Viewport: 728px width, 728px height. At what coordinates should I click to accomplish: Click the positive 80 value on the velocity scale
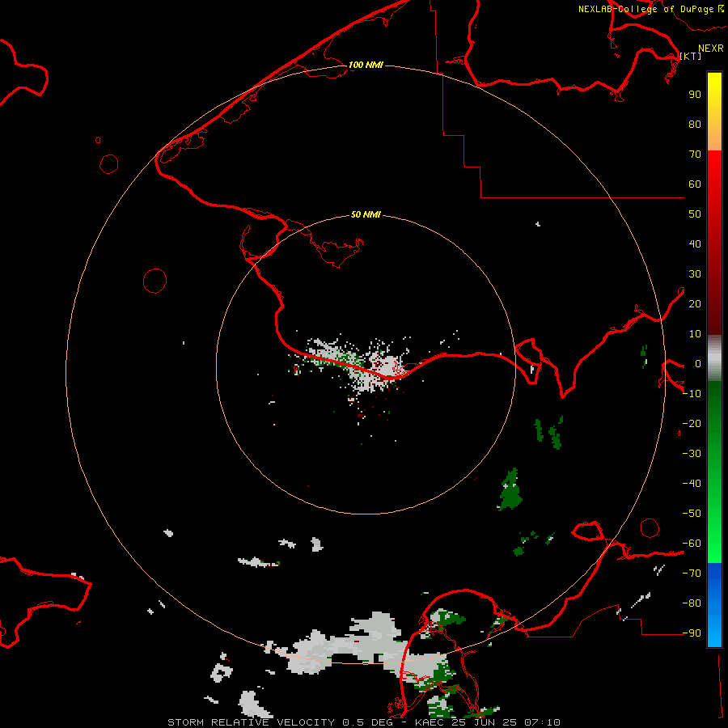click(x=695, y=125)
